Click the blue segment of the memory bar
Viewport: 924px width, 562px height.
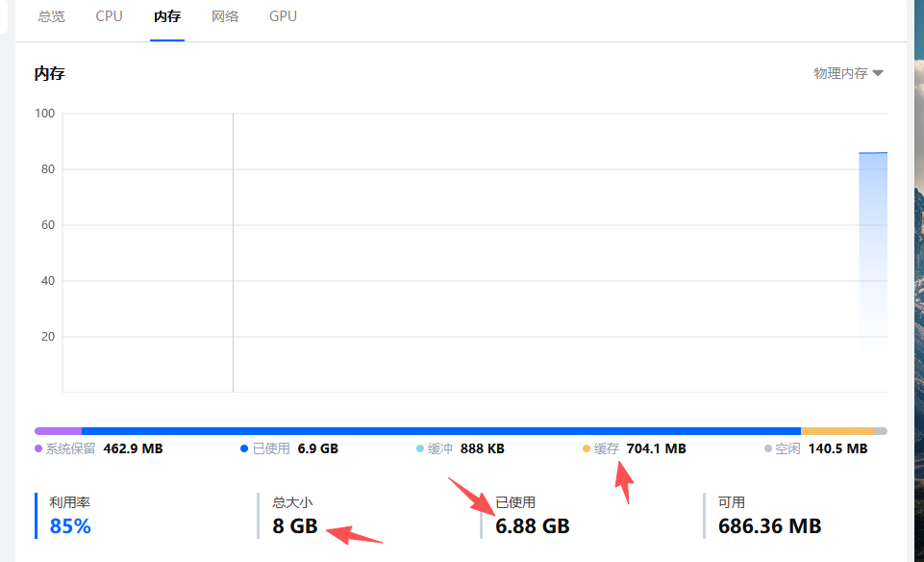click(x=440, y=431)
